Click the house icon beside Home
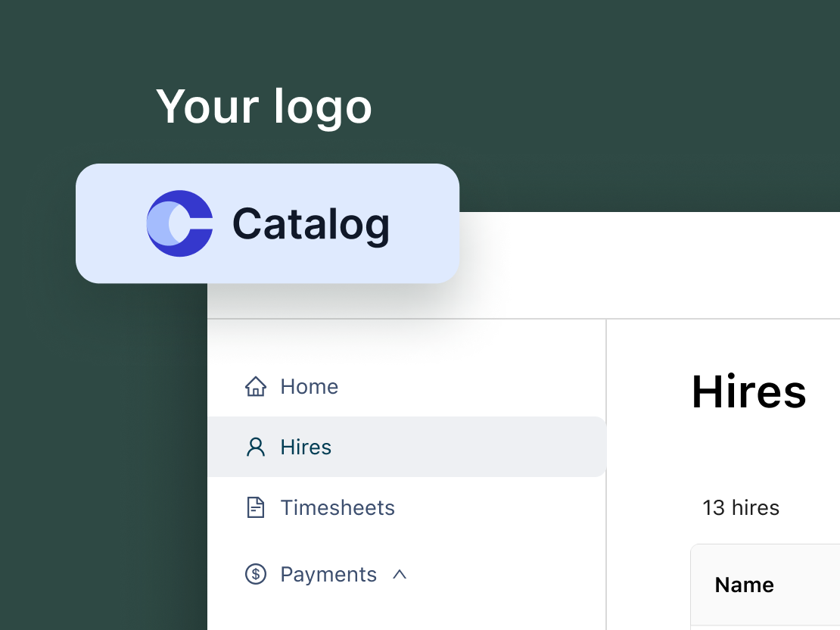This screenshot has height=630, width=840. pyautogui.click(x=256, y=386)
